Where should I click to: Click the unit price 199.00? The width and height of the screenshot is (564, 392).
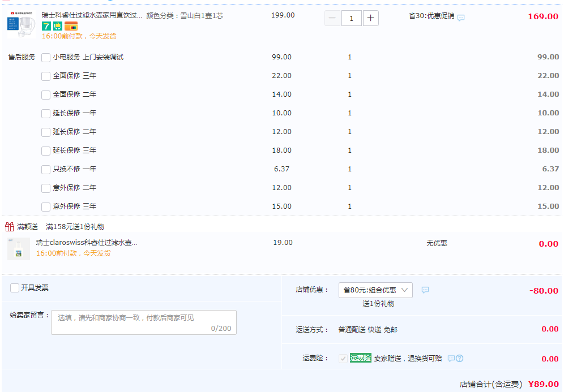pyautogui.click(x=283, y=15)
